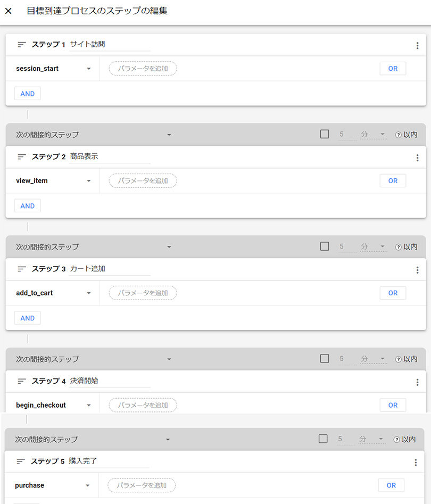431x504 pixels.
Task: Open the purchase event dropdown
Action: (x=87, y=486)
